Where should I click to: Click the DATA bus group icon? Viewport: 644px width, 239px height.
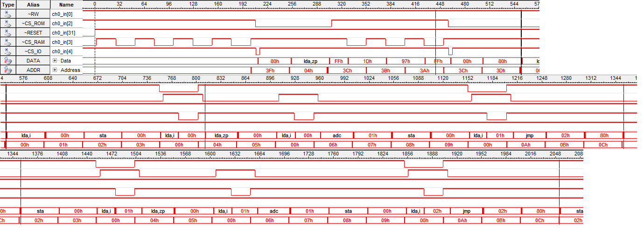(8, 61)
